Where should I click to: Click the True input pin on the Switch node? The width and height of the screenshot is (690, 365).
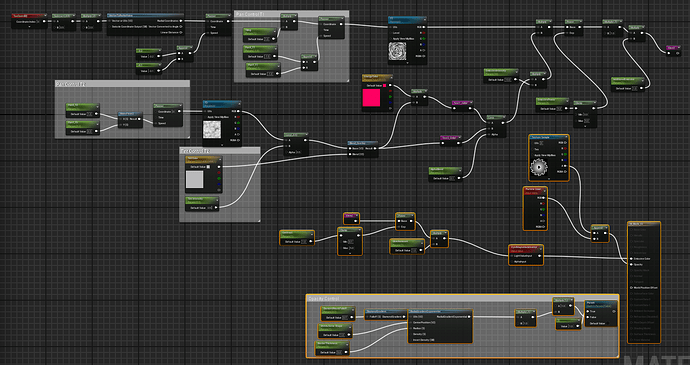pyautogui.click(x=587, y=311)
